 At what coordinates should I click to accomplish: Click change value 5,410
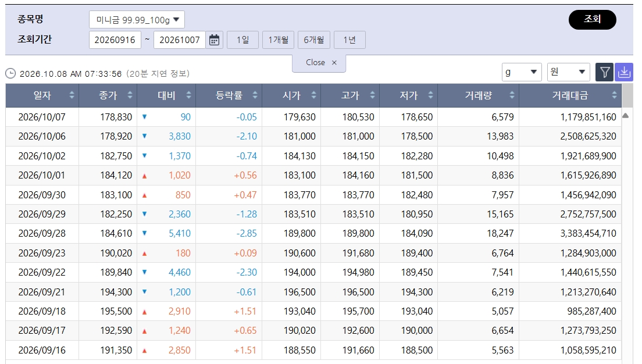tap(180, 233)
